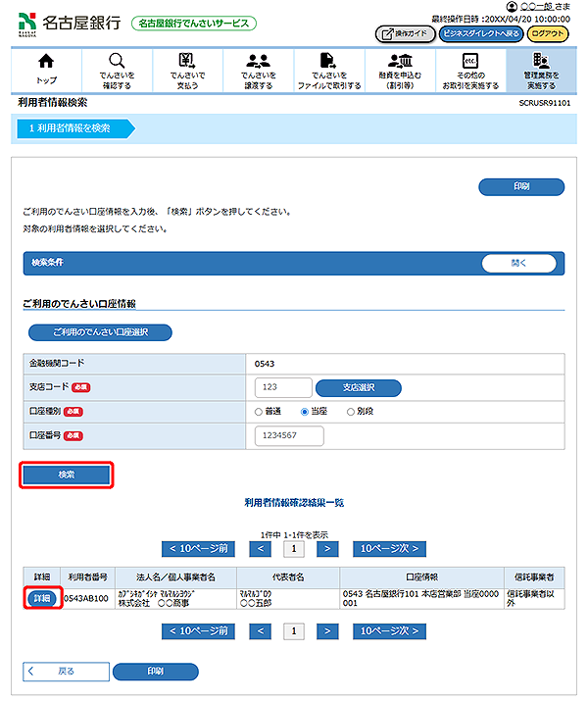Viewport: 588px width, 701px height.
Task: Open ご利用のでんさい口座選択 account picker
Action: click(x=100, y=332)
